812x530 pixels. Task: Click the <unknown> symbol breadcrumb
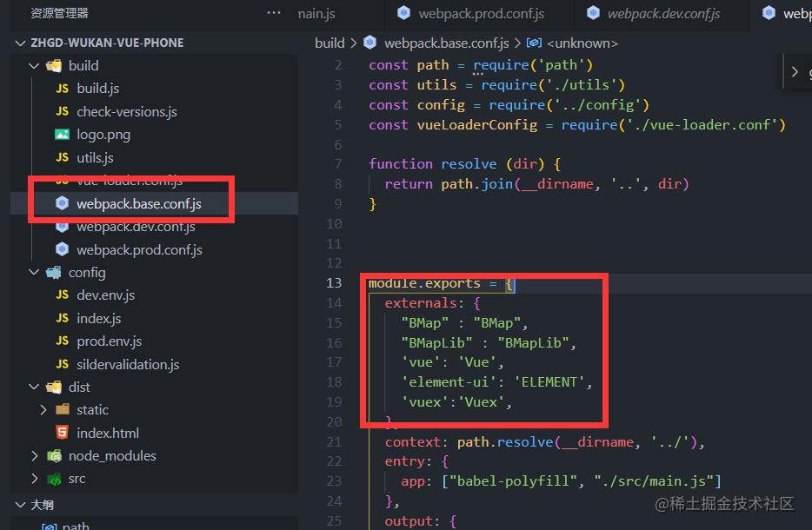coord(582,43)
